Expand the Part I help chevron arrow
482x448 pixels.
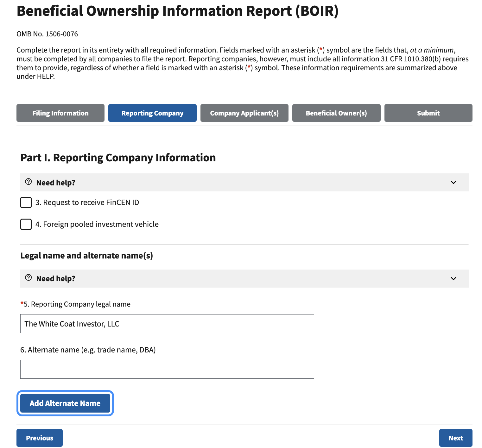pos(453,183)
